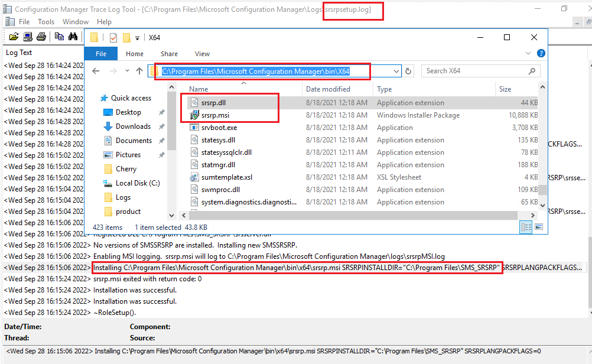Select Quick access in navigation pane

(131, 98)
